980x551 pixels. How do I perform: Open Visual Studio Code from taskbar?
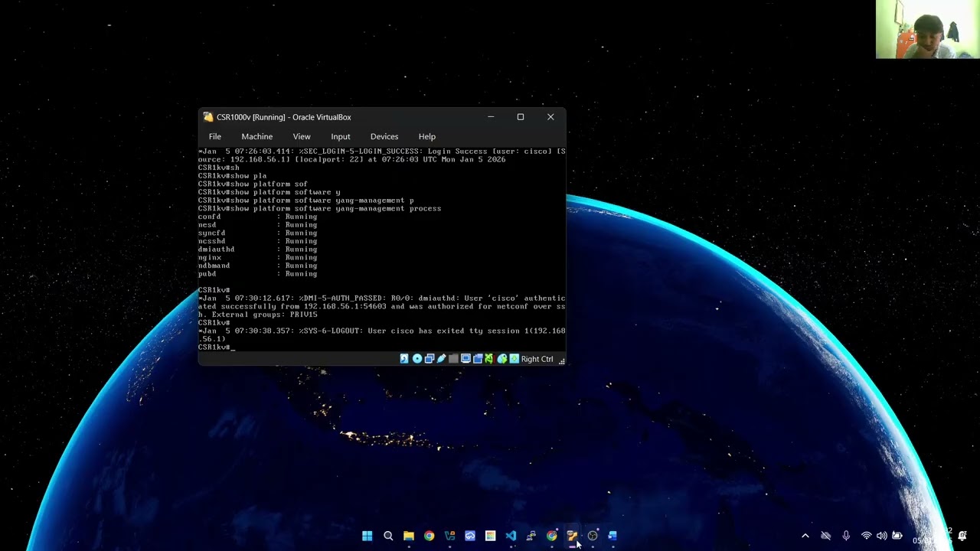511,536
